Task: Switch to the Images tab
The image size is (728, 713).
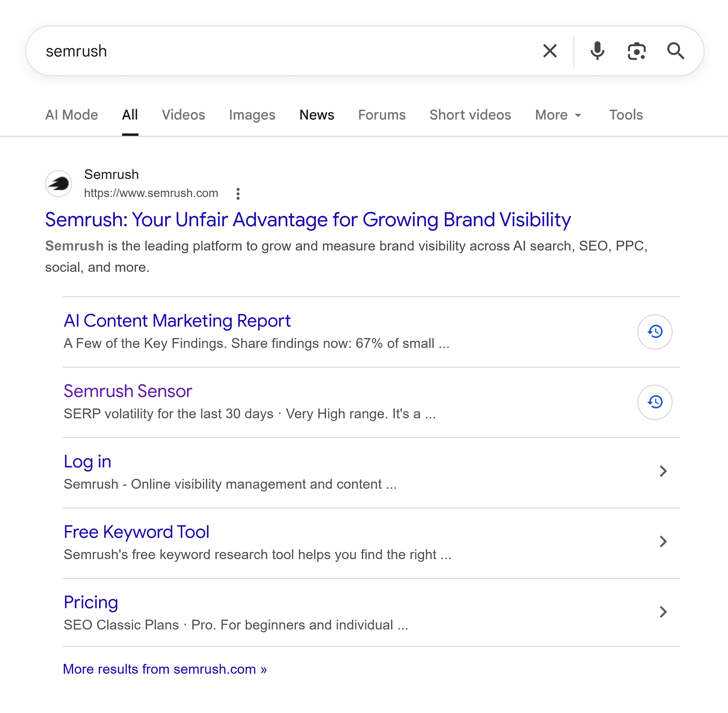Action: tap(252, 115)
